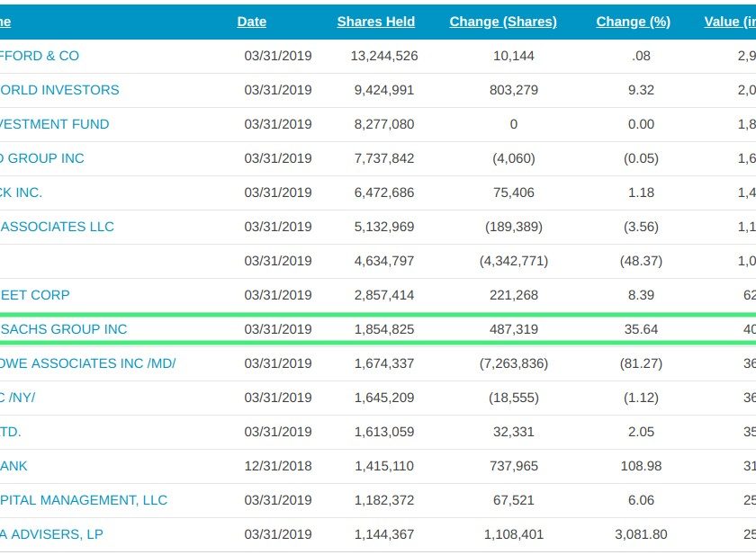Select percent change value 3,081.80
756x555 pixels.
click(x=641, y=535)
